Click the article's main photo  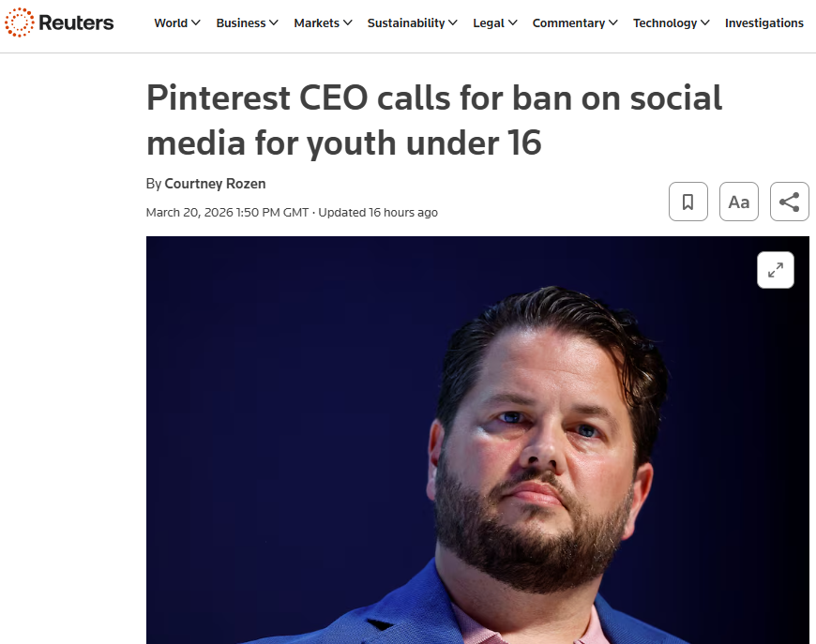[x=477, y=440]
